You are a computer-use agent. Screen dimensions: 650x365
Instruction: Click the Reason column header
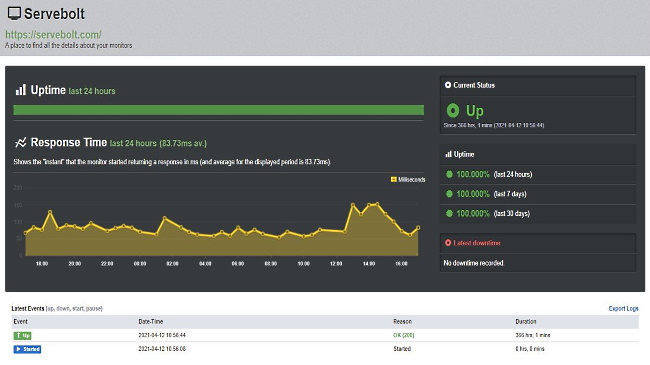pos(403,321)
